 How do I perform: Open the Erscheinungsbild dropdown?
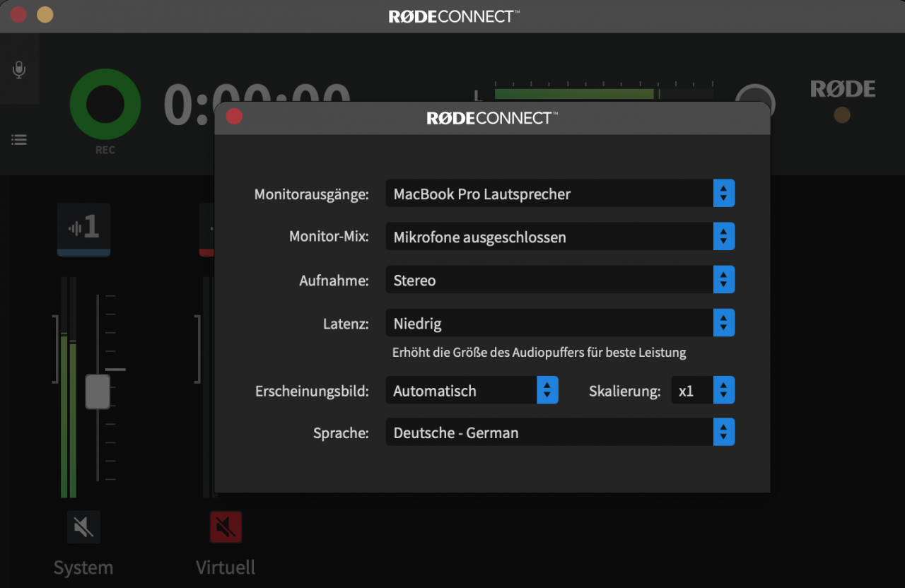point(472,390)
